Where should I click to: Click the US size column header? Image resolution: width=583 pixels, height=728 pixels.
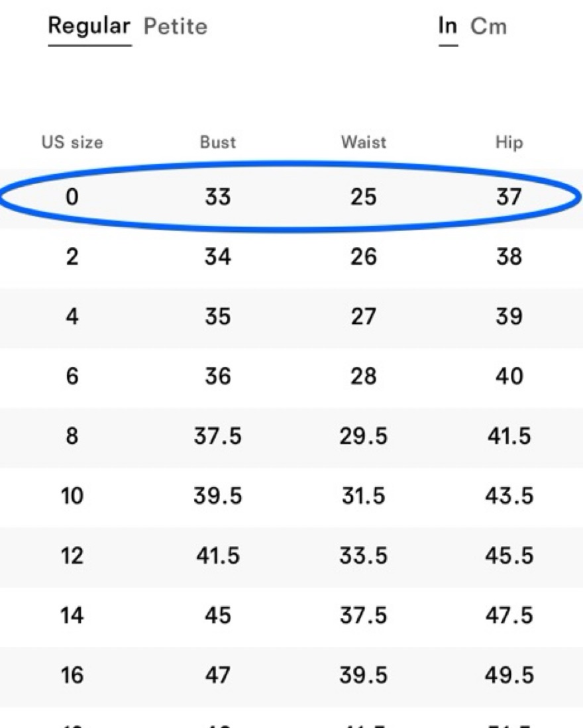pyautogui.click(x=72, y=142)
